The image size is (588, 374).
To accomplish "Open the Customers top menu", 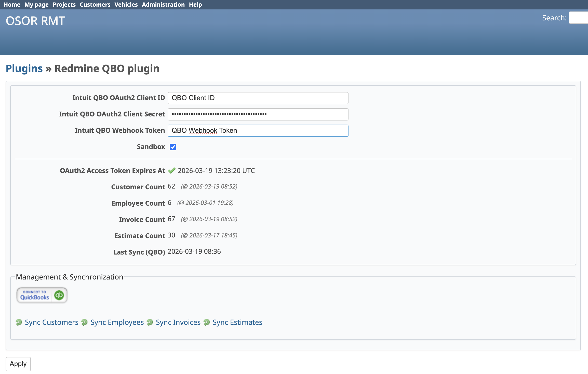I will [95, 5].
